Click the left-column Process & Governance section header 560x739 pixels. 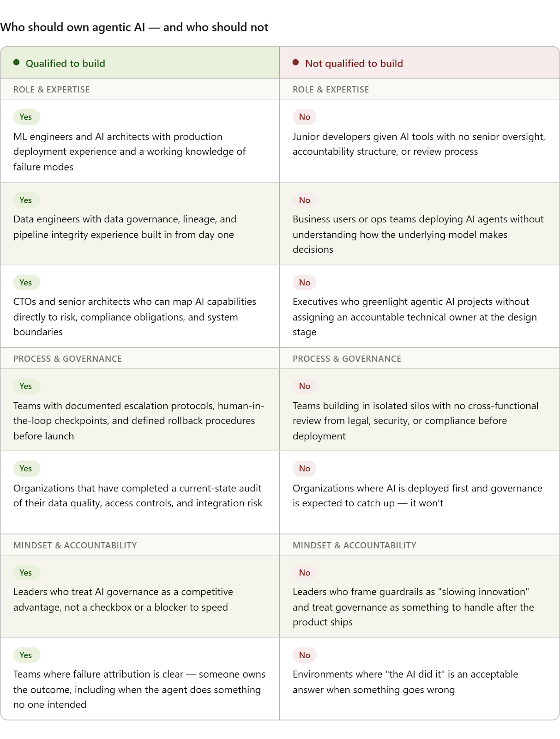coord(67,358)
